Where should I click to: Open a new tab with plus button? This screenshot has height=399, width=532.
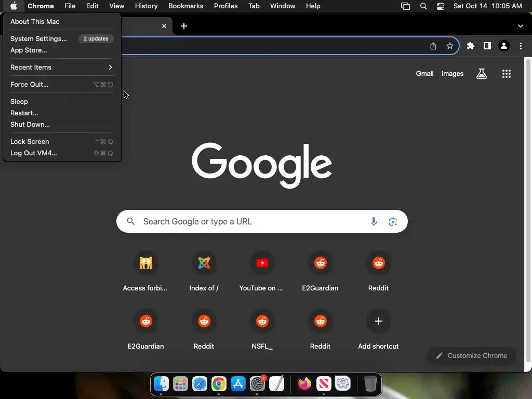[x=184, y=26]
